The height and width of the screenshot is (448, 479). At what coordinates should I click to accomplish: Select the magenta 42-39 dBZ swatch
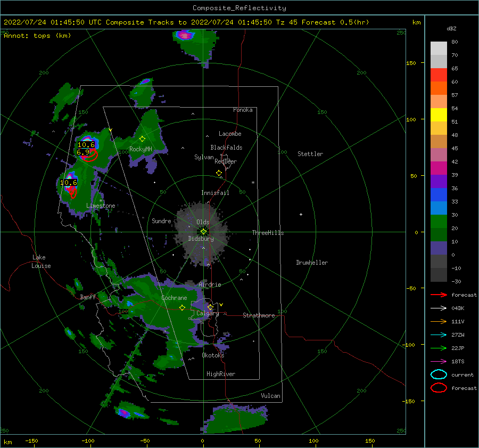439,168
